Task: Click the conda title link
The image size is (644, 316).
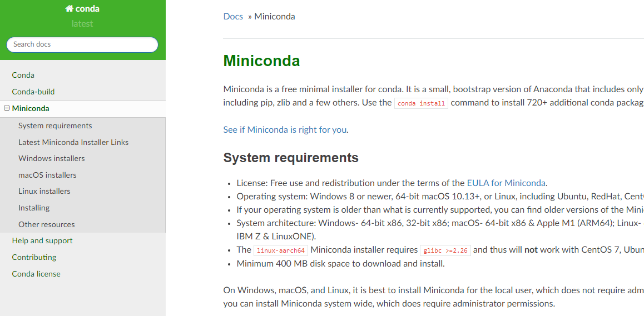Action: (x=82, y=9)
